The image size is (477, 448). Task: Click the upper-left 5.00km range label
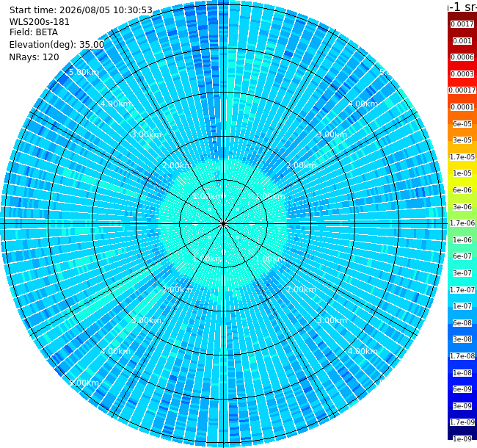tap(84, 72)
